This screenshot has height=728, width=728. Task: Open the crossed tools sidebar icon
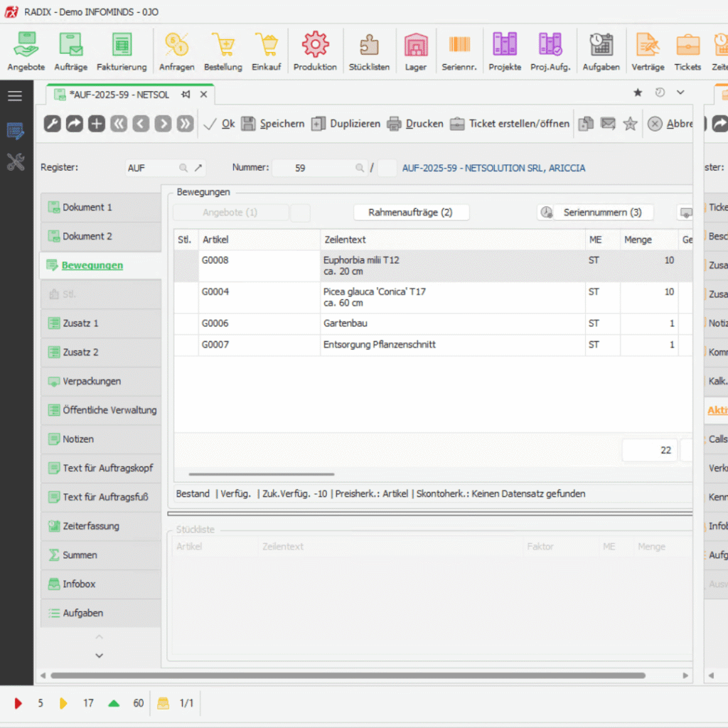click(x=16, y=162)
